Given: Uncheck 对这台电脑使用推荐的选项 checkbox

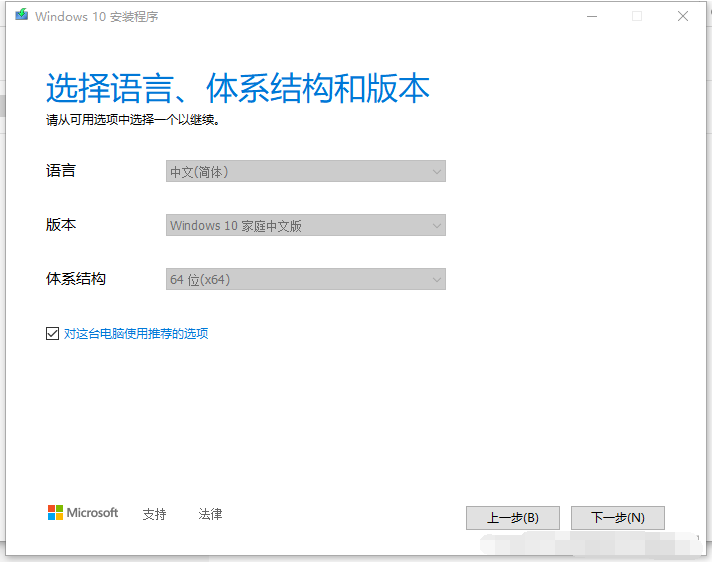Looking at the screenshot, I should coord(52,334).
